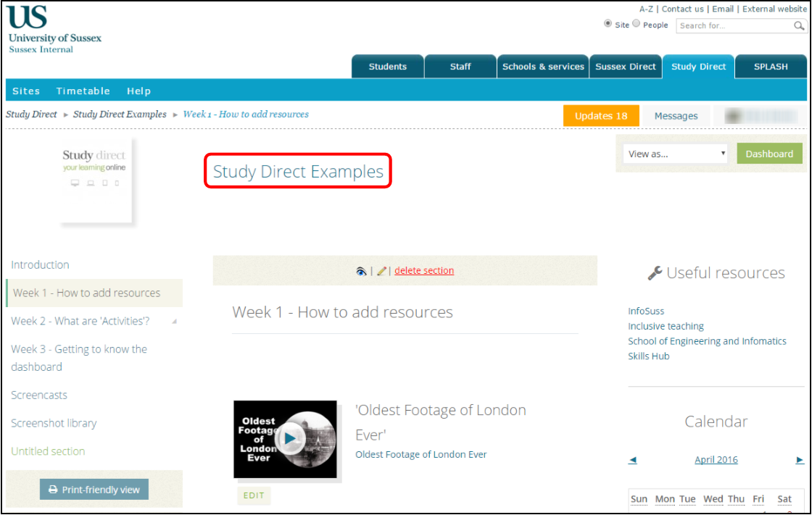Click Study Direct Examples breadcrumb
Viewport: 812px width, 515px height.
[x=120, y=114]
